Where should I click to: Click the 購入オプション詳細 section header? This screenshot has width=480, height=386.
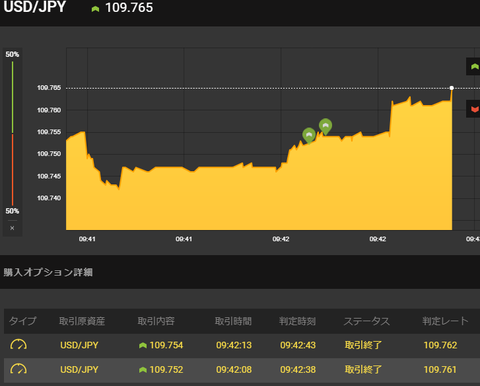click(x=48, y=272)
